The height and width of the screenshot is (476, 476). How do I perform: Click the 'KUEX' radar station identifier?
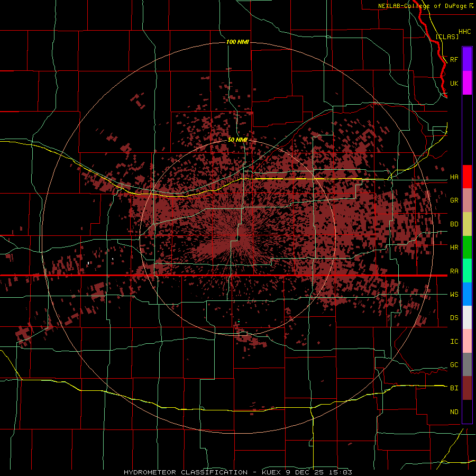point(271,472)
